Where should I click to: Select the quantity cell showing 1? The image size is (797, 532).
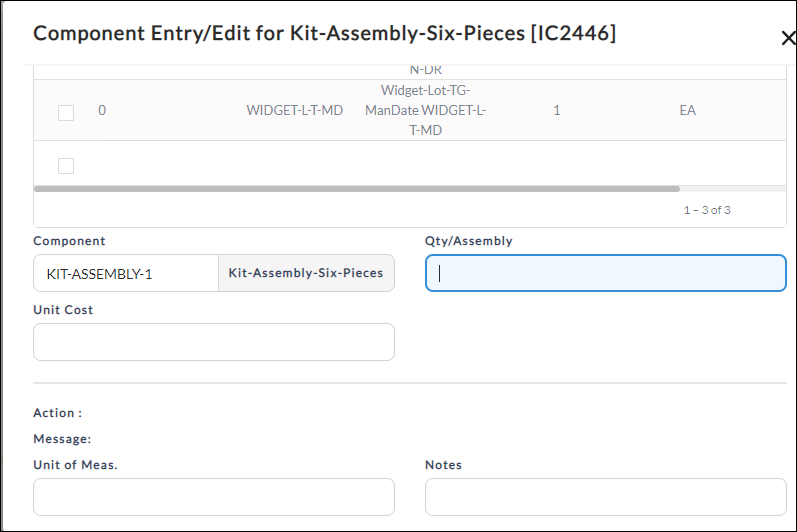pyautogui.click(x=557, y=110)
